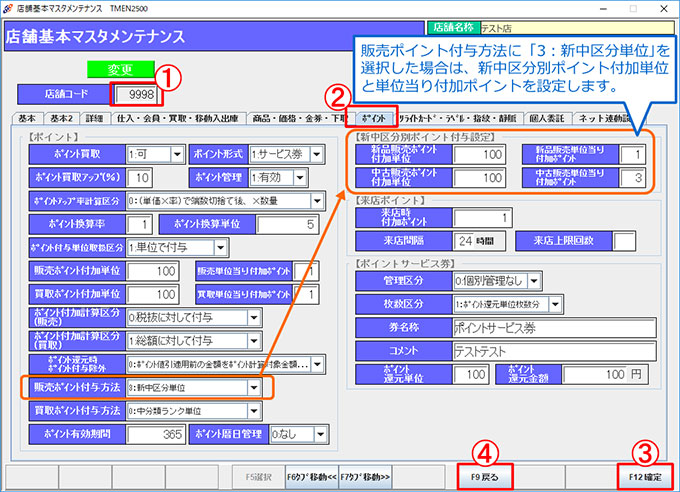Image resolution: width=680 pixels, height=492 pixels.
Task: Open ポイント付加計算区分(販売) dropdown
Action: (254, 318)
